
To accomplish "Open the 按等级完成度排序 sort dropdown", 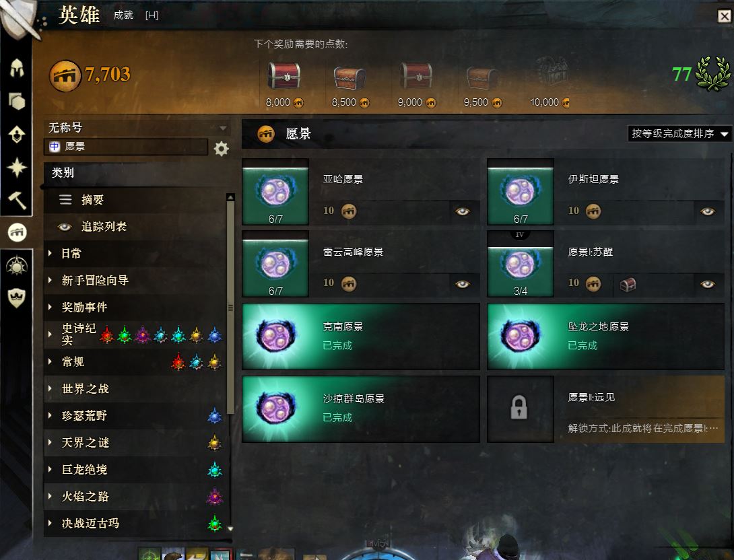I will pos(678,134).
